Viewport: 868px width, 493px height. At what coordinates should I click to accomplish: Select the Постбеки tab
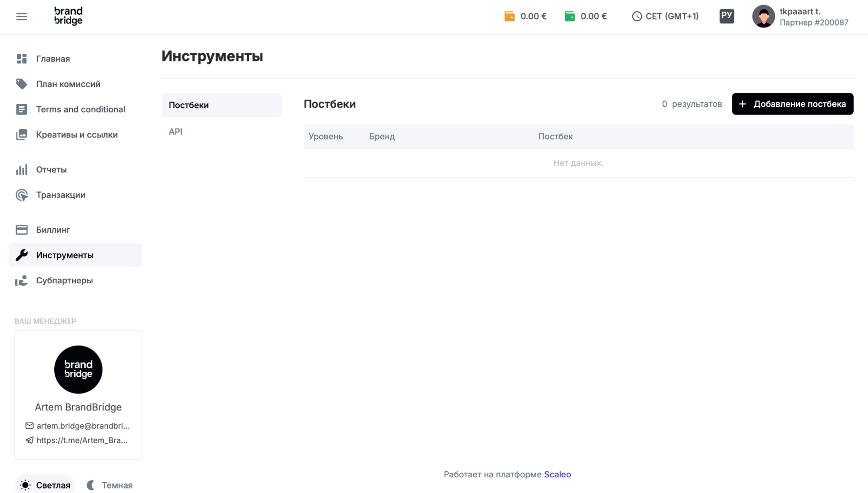221,105
